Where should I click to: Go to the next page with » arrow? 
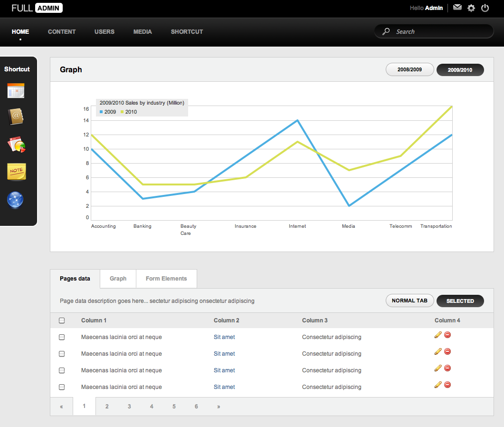(219, 407)
